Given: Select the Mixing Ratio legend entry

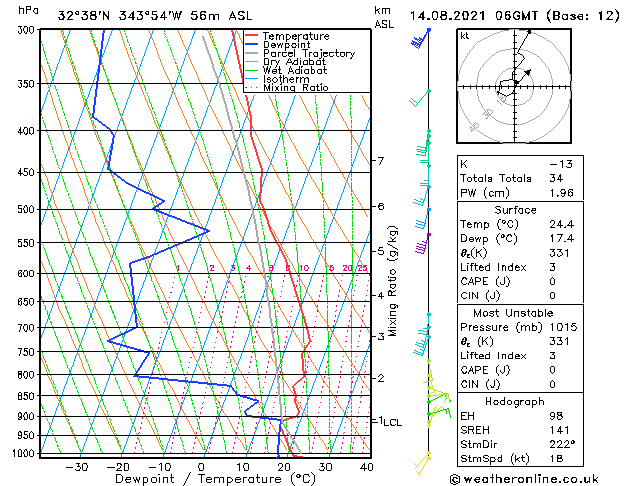Looking at the screenshot, I should tap(287, 88).
